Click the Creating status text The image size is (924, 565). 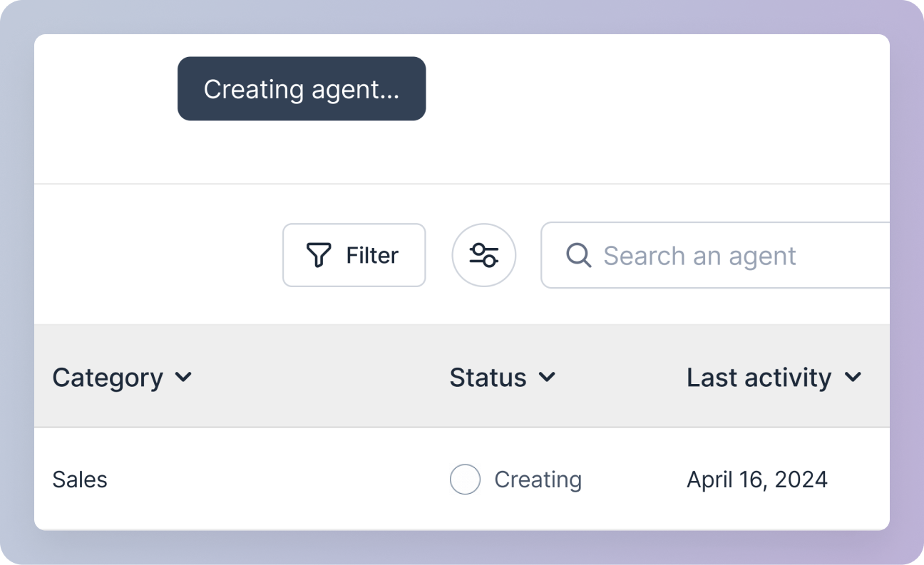click(538, 480)
